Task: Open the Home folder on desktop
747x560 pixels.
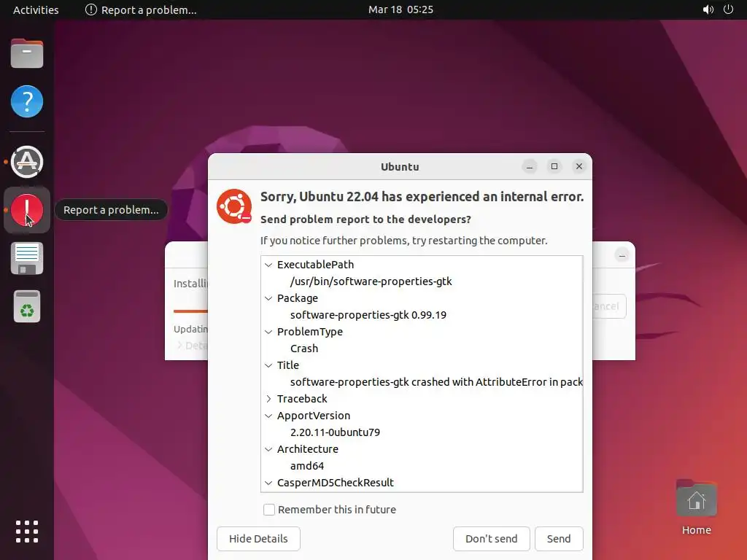Action: 696,507
